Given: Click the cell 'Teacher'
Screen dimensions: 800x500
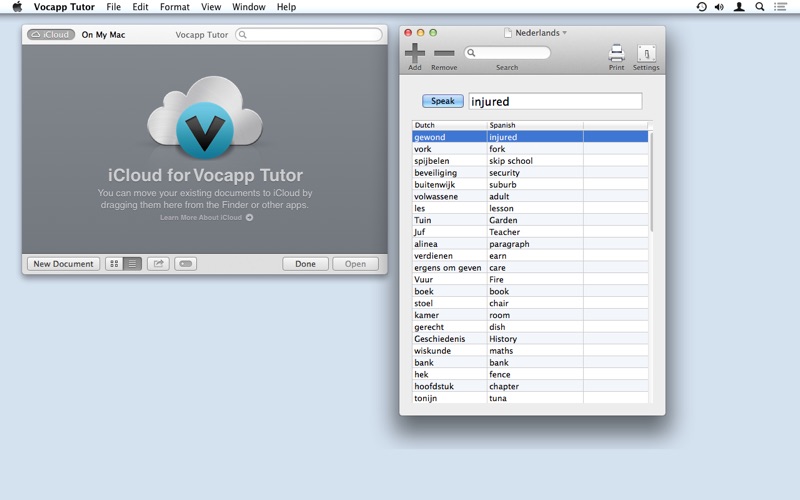Looking at the screenshot, I should [x=535, y=232].
